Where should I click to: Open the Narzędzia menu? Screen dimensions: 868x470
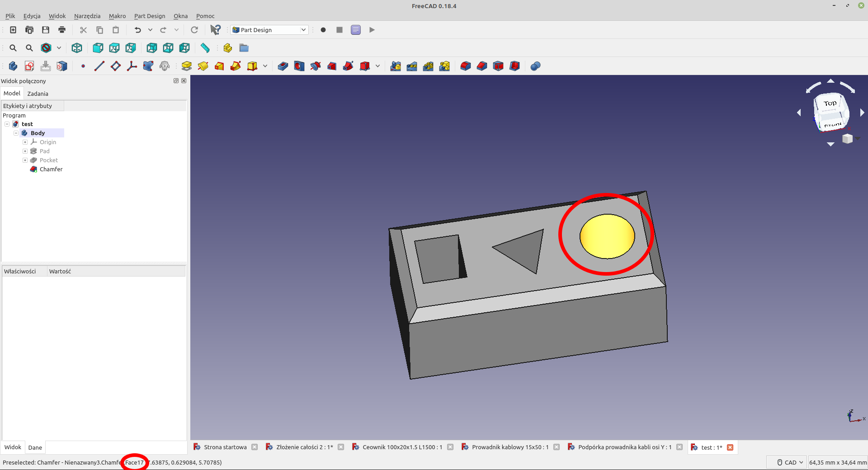[87, 16]
